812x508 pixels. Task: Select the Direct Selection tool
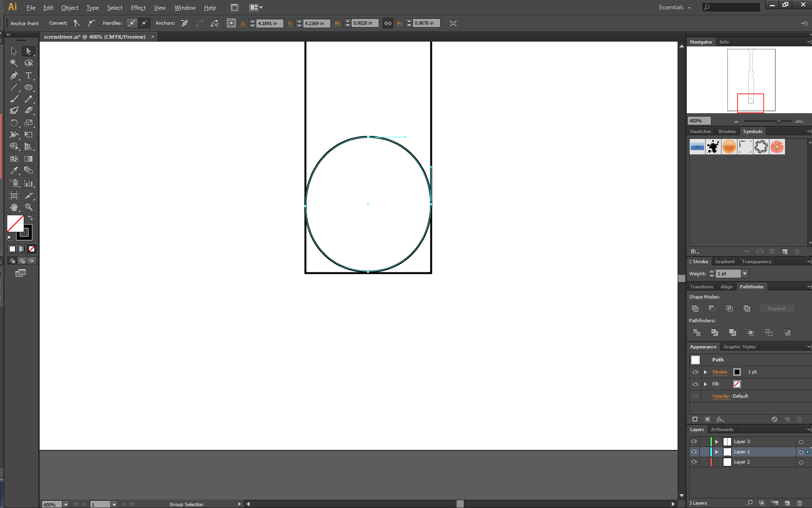[x=29, y=51]
